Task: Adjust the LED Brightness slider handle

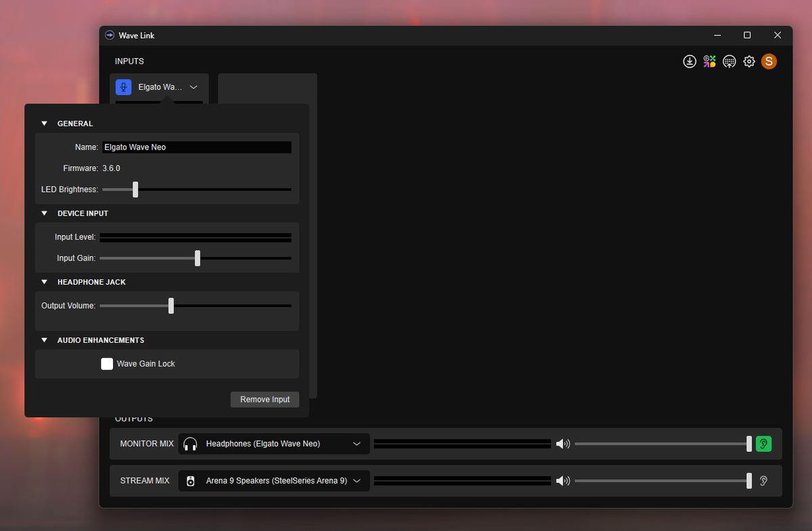Action: (135, 189)
